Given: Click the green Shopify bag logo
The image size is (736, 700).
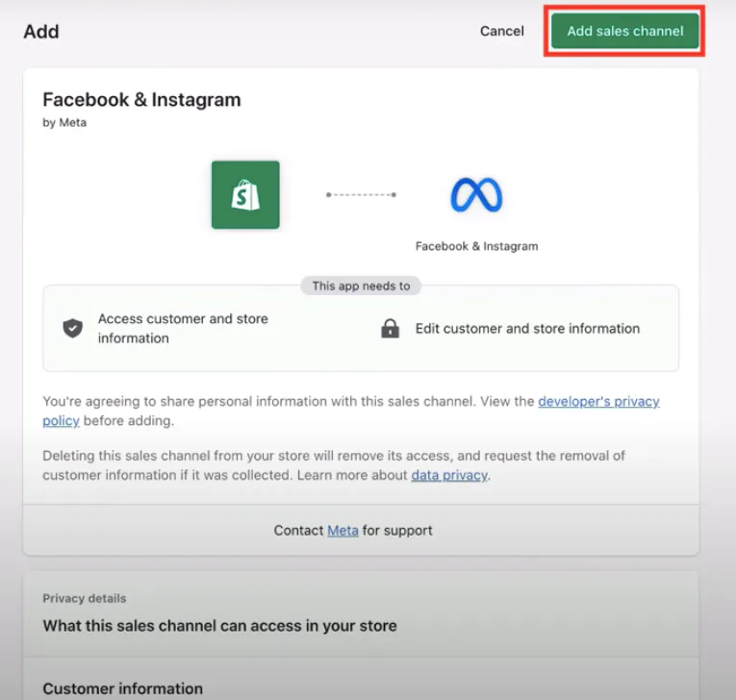Looking at the screenshot, I should click(x=245, y=194).
